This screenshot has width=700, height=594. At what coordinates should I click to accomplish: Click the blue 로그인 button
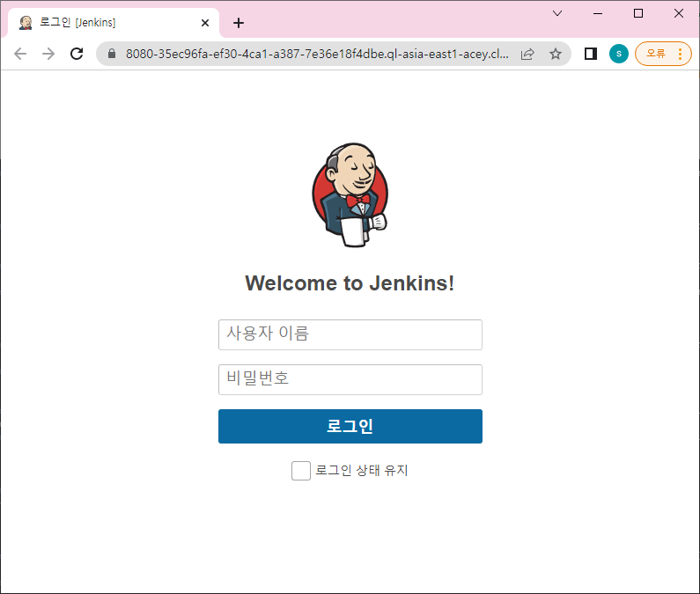click(350, 426)
